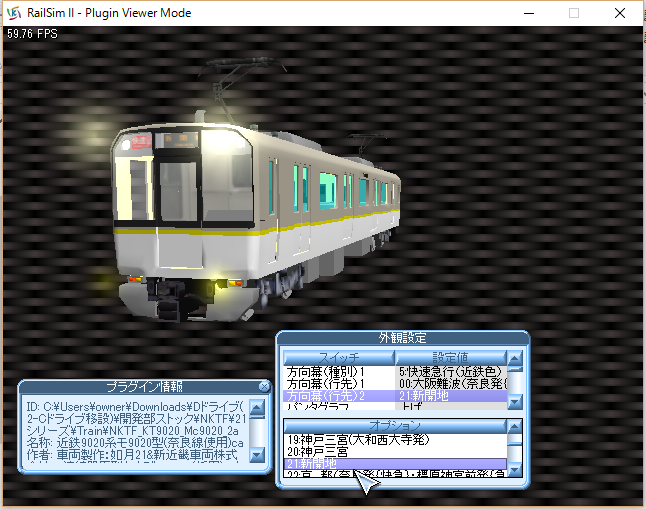
Task: Click down arrow of スイッチ list scrollbar
Action: (515, 401)
